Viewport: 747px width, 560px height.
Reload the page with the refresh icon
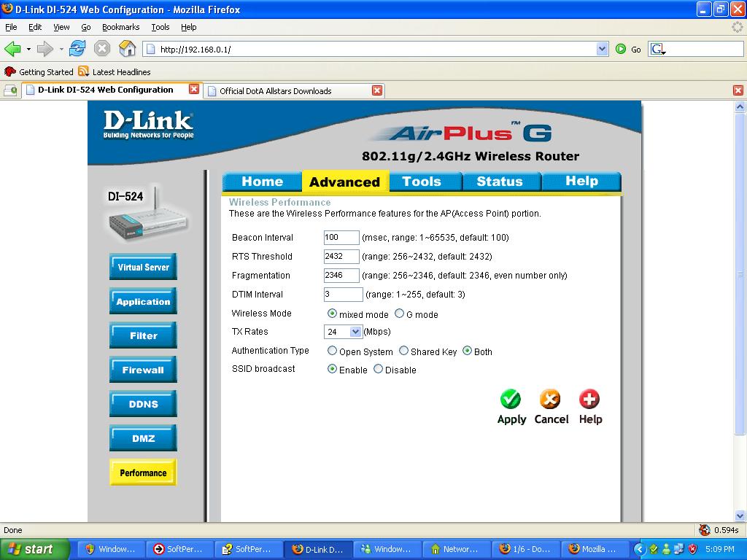(77, 49)
